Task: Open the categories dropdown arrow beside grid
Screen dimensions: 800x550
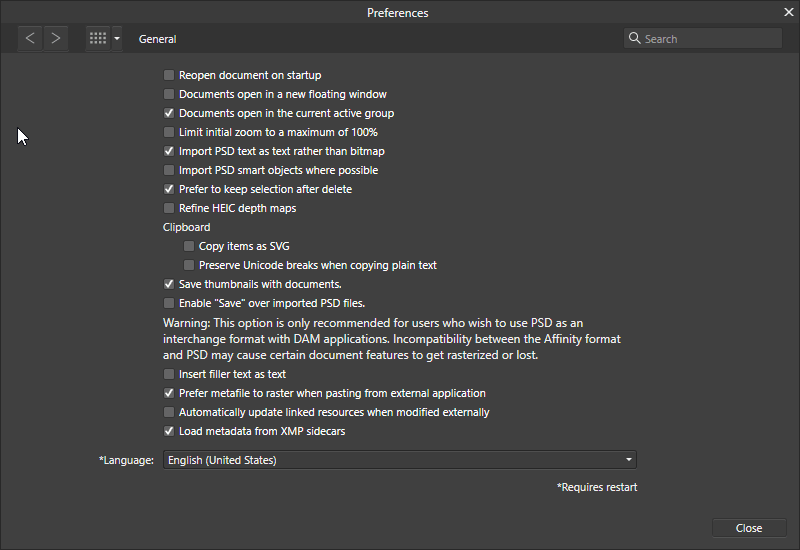Action: click(117, 38)
